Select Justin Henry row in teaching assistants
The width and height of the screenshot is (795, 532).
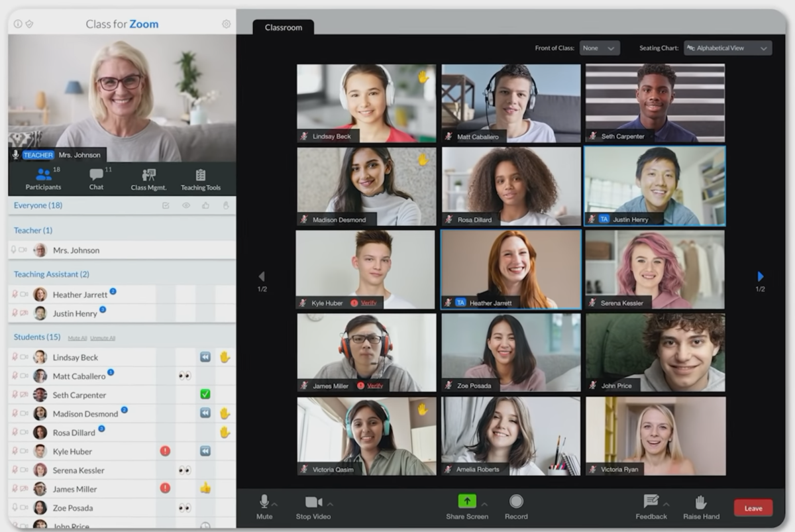click(x=122, y=313)
